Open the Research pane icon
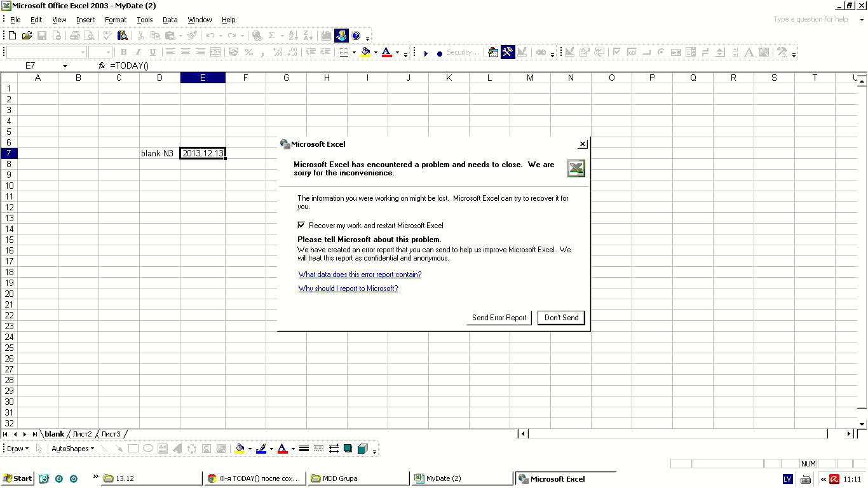Viewport: 868px width, 488px height. pyautogui.click(x=123, y=36)
